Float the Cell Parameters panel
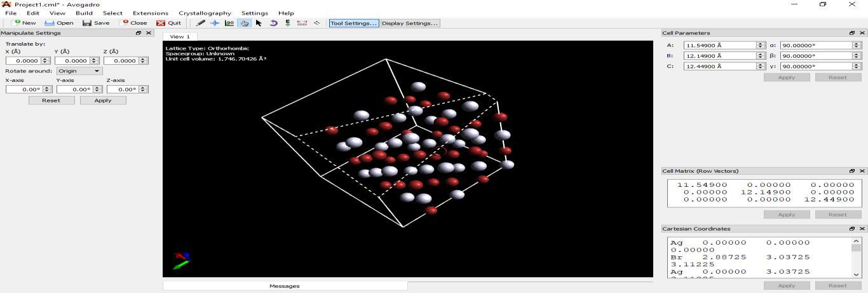Viewport: 868px width, 293px height. click(x=852, y=33)
